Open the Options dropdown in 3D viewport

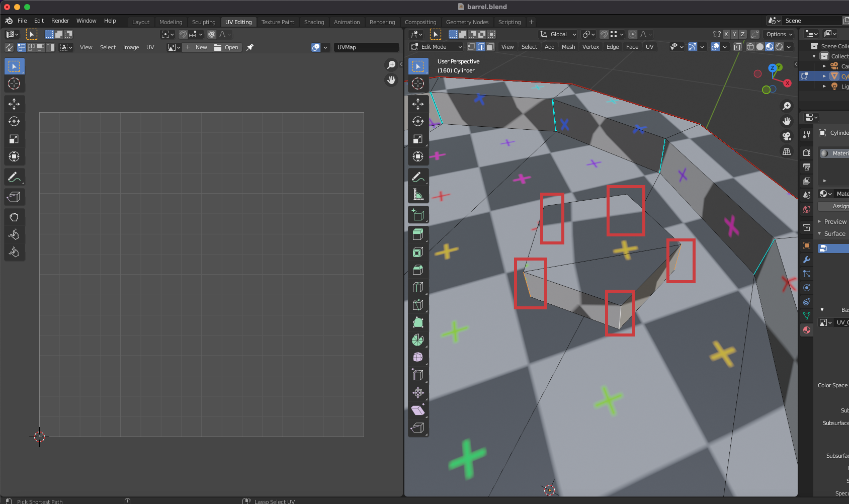pyautogui.click(x=779, y=34)
